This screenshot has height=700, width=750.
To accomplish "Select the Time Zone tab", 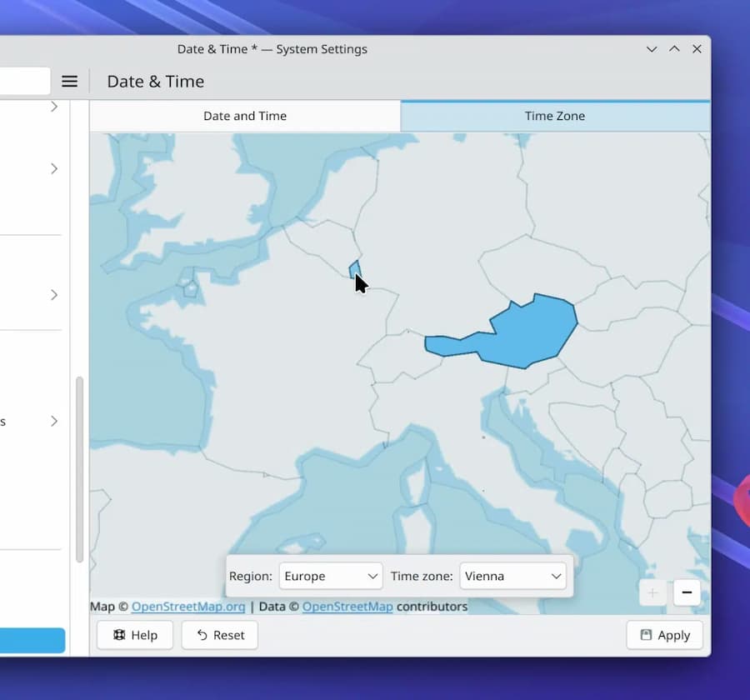I will point(555,116).
